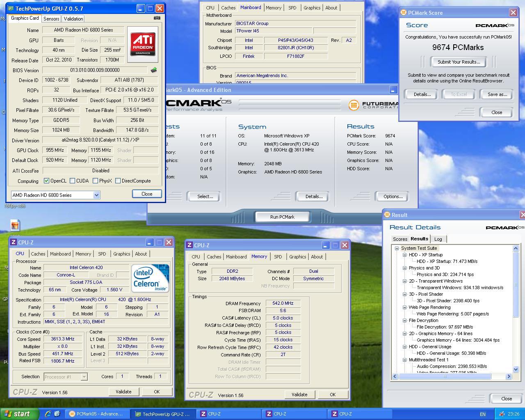
Task: Click the GPU-Z screenshot camera icon
Action: tap(157, 18)
